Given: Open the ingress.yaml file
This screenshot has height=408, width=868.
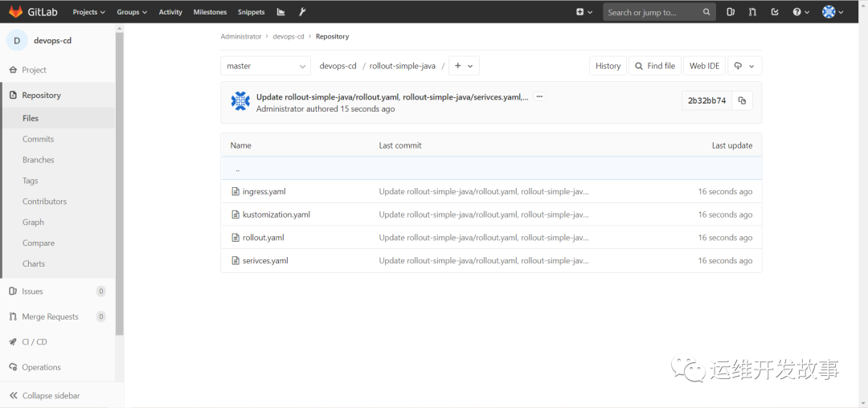Looking at the screenshot, I should (x=264, y=192).
